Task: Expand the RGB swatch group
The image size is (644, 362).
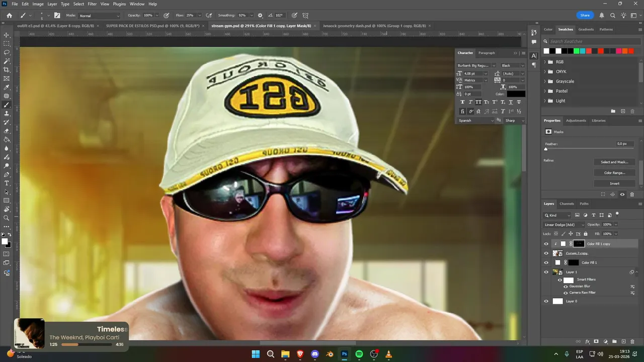Action: point(545,62)
